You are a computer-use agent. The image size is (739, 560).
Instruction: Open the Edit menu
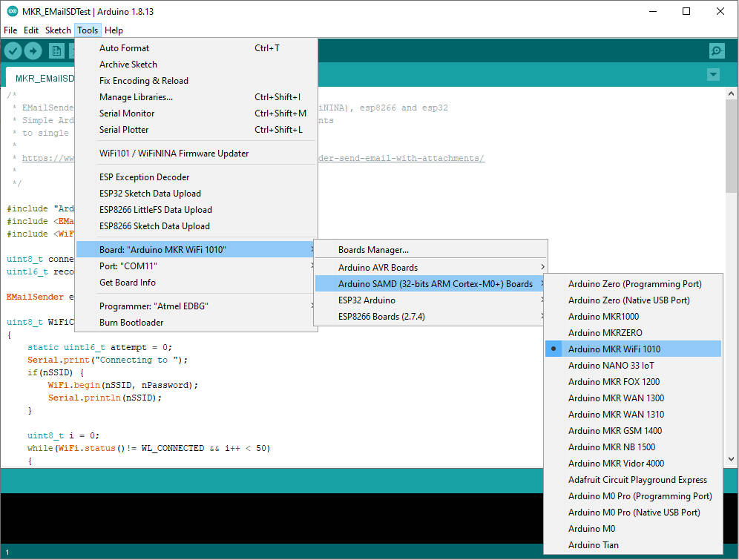coord(31,30)
